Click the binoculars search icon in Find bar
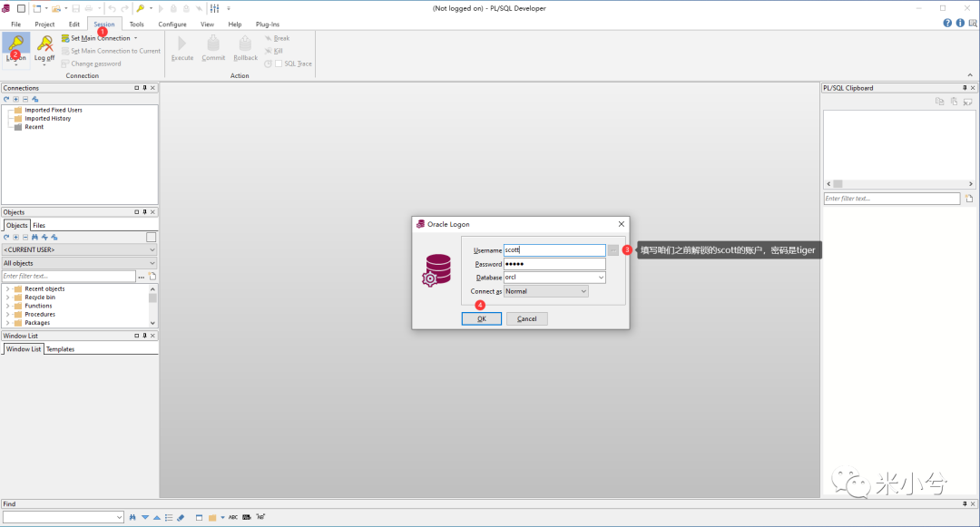This screenshot has height=527, width=980. (132, 517)
